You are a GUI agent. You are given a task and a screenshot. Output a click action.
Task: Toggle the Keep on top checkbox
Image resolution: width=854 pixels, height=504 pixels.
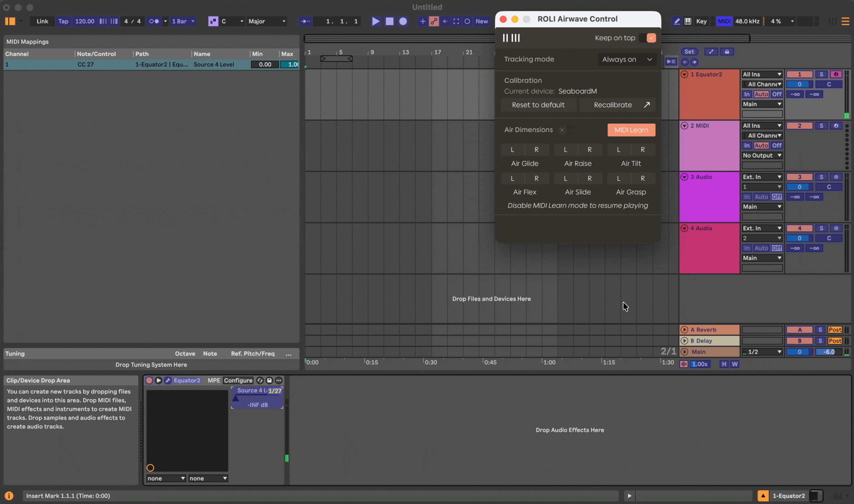651,38
